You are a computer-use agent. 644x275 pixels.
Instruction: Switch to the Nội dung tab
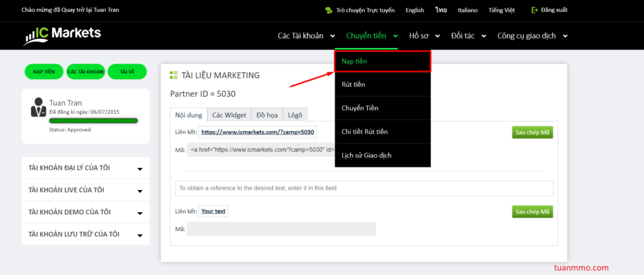189,115
